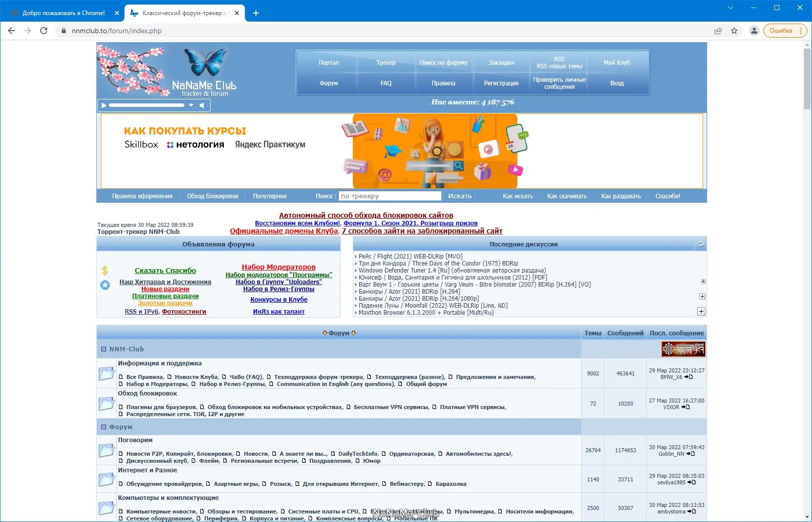Open the Техподдержка форум-трекера subforum
Screen dimensions: 812x522
pyautogui.click(x=319, y=377)
